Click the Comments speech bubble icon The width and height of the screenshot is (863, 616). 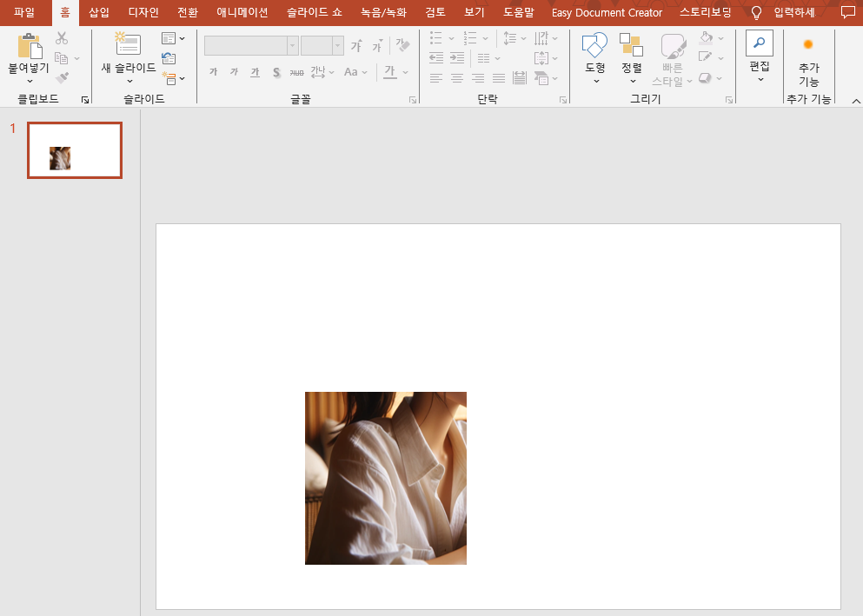[848, 12]
